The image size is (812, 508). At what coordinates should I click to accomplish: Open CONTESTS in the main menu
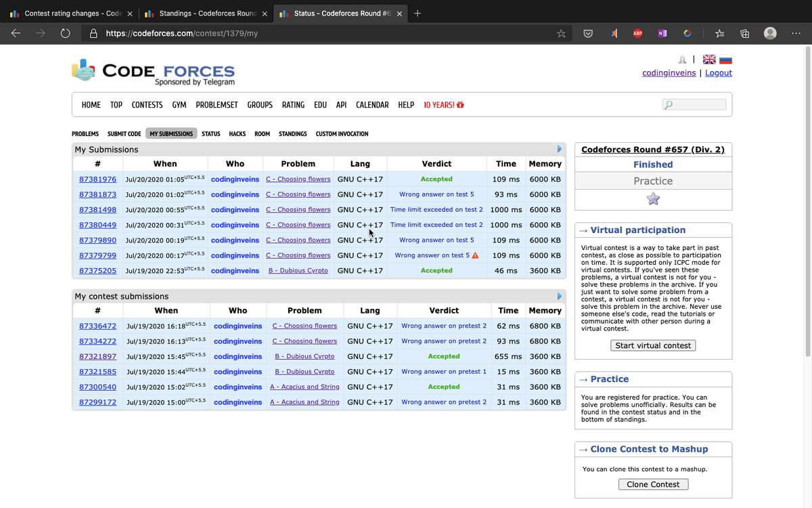point(147,105)
